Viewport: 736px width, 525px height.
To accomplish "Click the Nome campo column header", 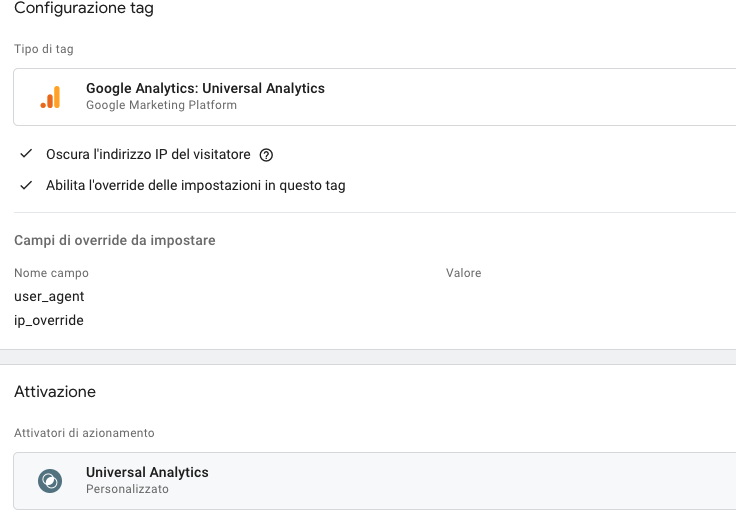I will [x=51, y=273].
